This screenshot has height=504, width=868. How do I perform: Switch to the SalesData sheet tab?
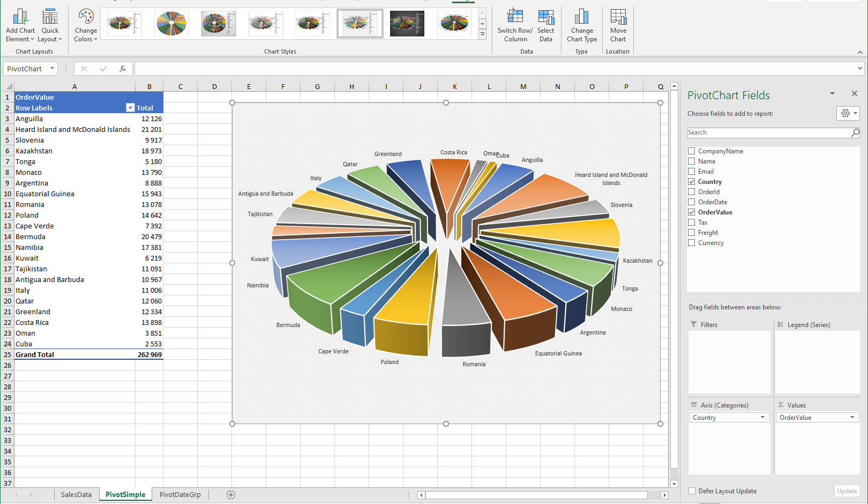click(x=76, y=494)
